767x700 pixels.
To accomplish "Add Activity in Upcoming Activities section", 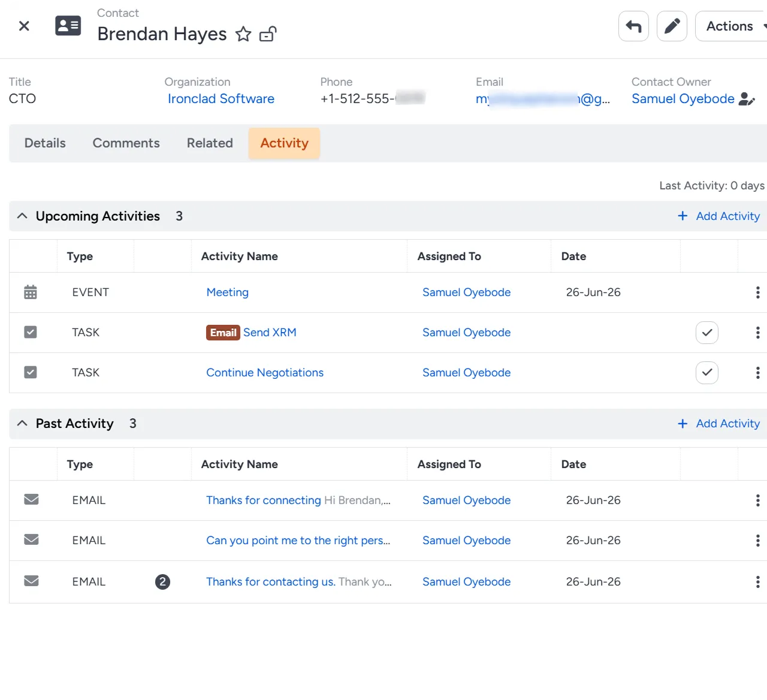I will tap(718, 216).
